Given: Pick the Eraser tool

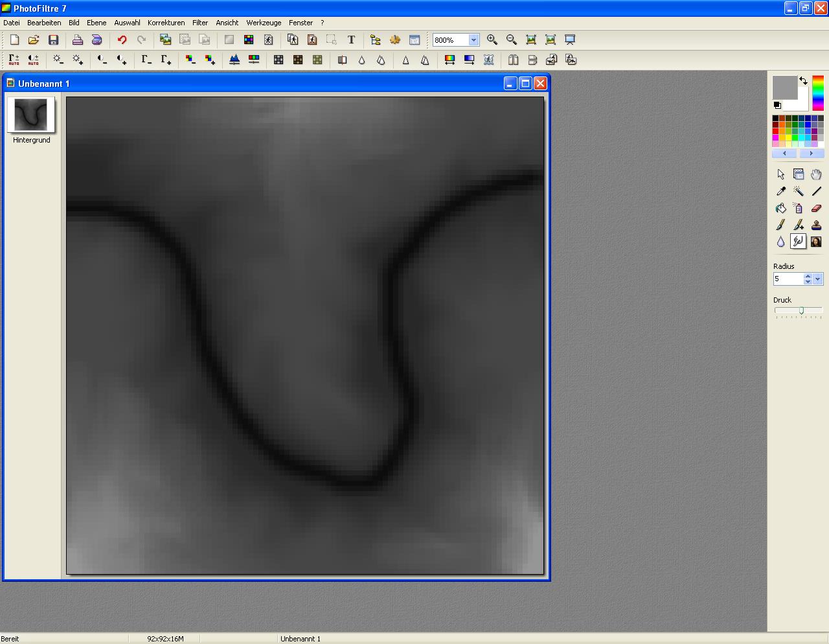Looking at the screenshot, I should (x=816, y=209).
